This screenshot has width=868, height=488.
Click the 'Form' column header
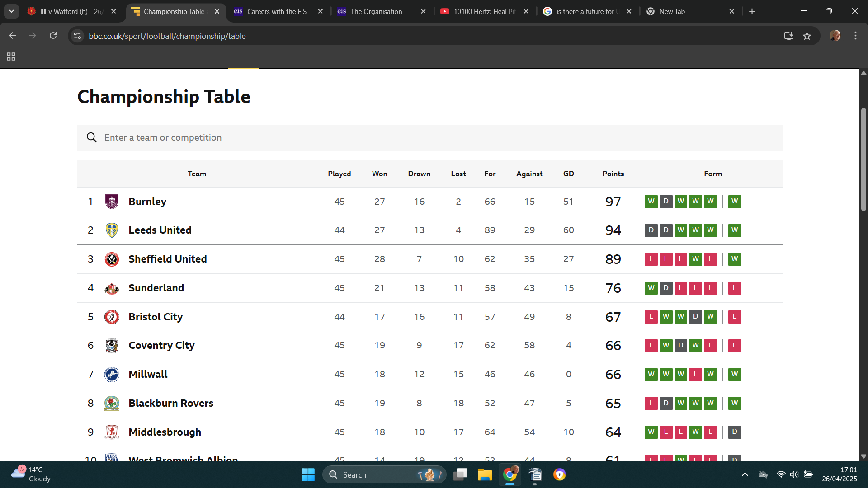click(x=713, y=174)
